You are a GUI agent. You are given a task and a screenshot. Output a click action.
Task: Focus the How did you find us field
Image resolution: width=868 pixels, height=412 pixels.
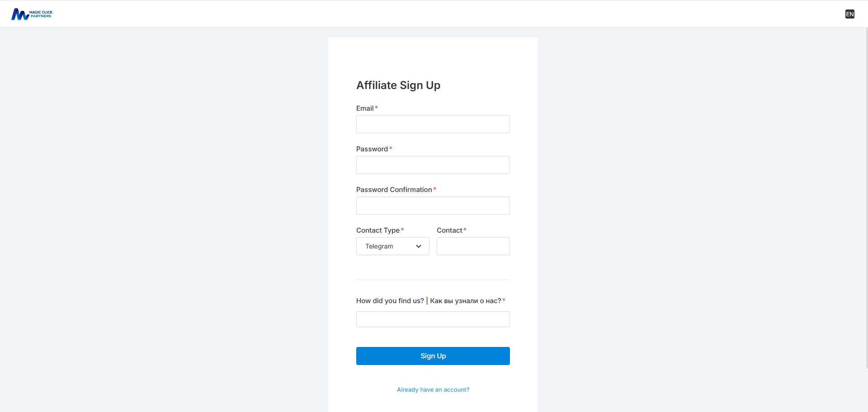pyautogui.click(x=433, y=319)
